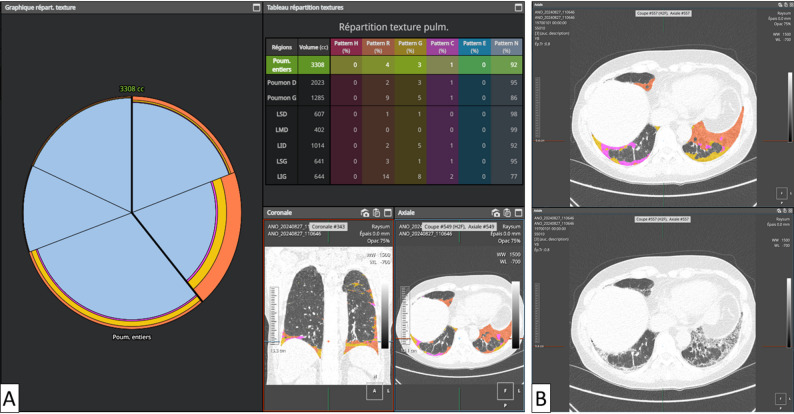Maximize the Axiale view panel

pos(518,213)
